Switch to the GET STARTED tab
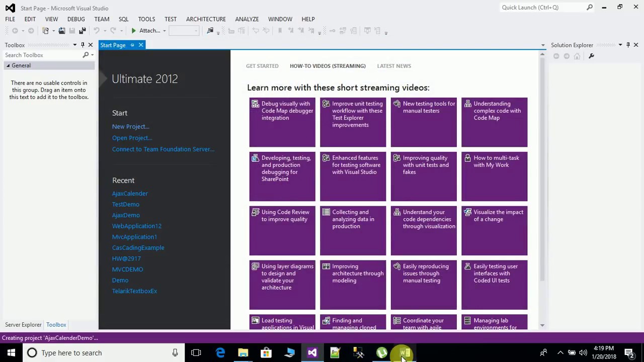The height and width of the screenshot is (362, 644). tap(262, 66)
